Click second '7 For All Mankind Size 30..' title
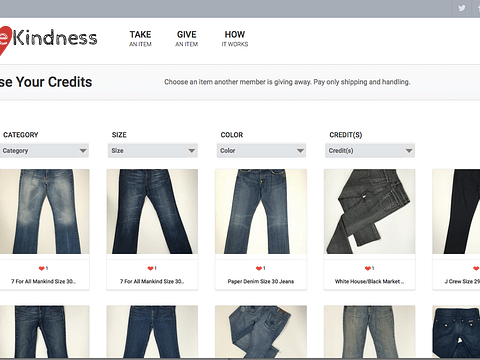The image size is (480, 360). (152, 282)
